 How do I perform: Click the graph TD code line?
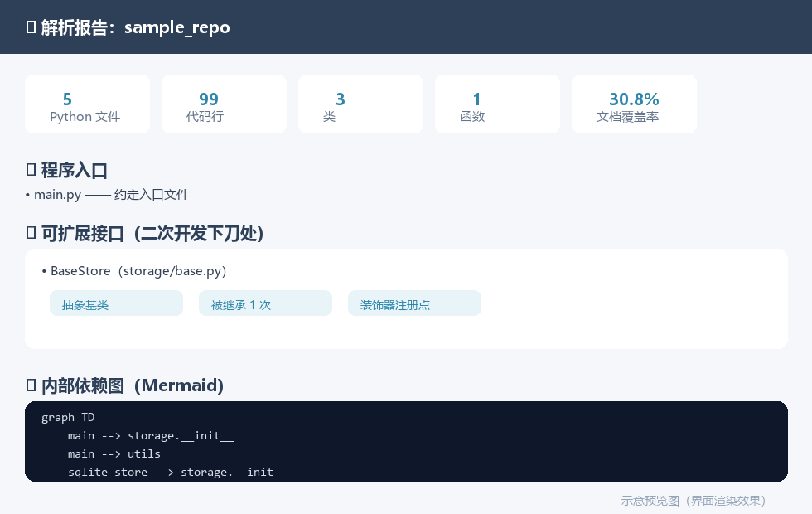point(68,418)
